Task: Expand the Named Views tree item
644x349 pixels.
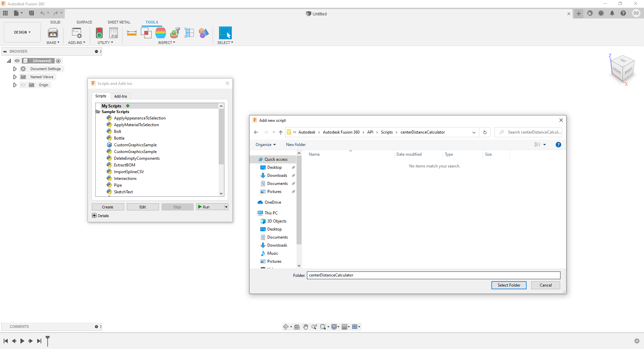Action: pyautogui.click(x=14, y=77)
